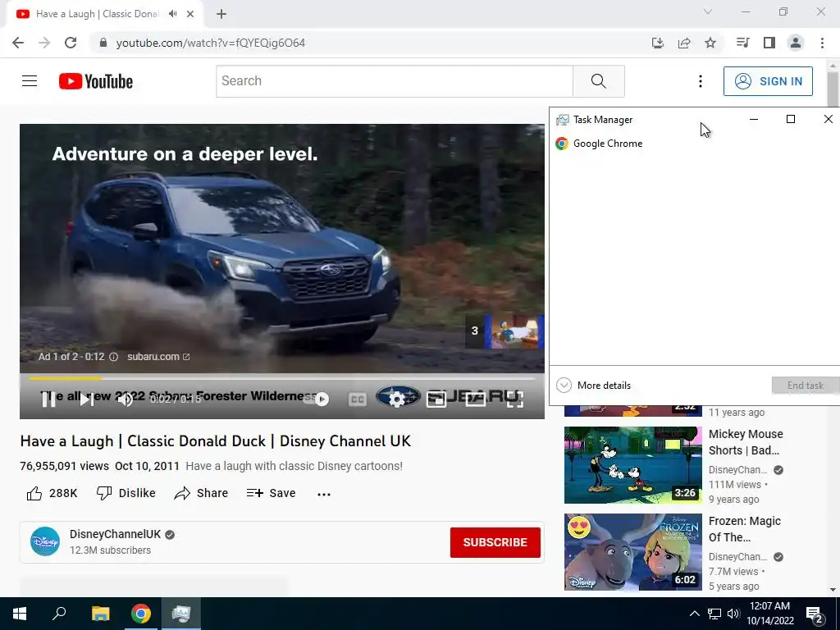The image size is (840, 630).
Task: Switch to theater mode
Action: pyautogui.click(x=475, y=399)
